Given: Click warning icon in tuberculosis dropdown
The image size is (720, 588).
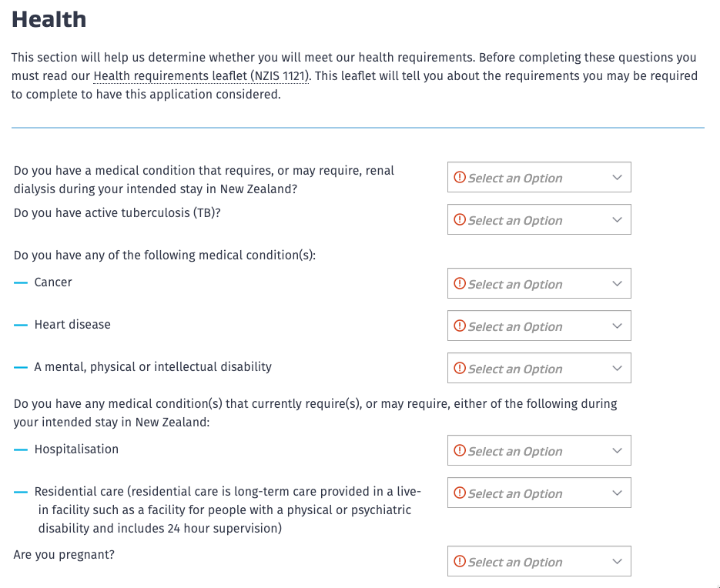Looking at the screenshot, I should (460, 220).
